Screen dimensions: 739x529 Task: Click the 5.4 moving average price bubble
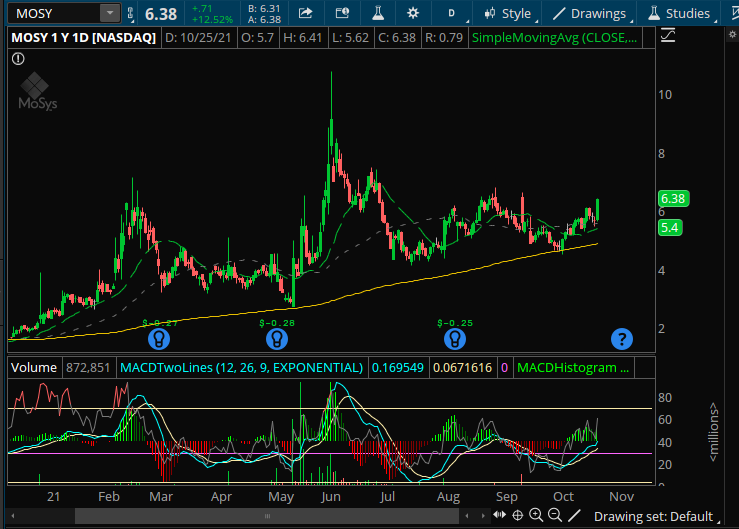tap(670, 228)
